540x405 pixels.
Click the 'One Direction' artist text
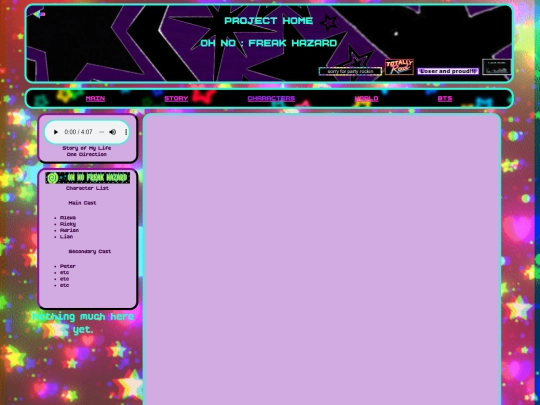click(x=87, y=154)
